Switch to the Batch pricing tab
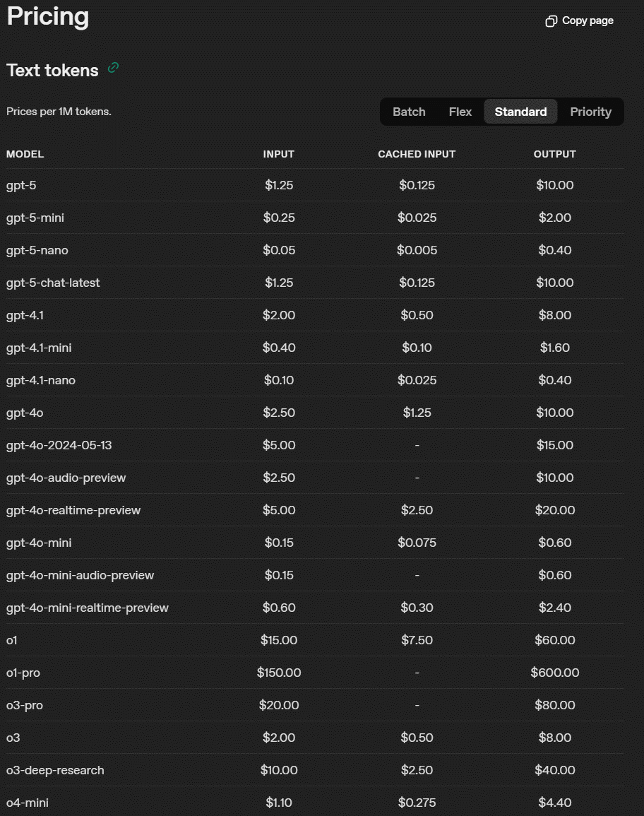Screen dimensions: 644x816 [409, 112]
